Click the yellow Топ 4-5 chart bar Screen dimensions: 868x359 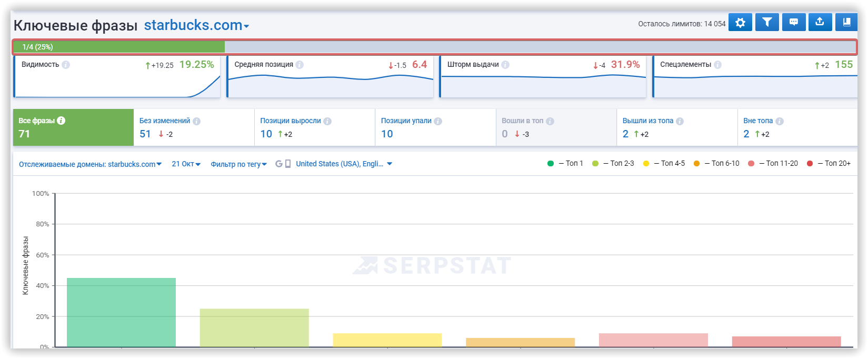tap(387, 340)
